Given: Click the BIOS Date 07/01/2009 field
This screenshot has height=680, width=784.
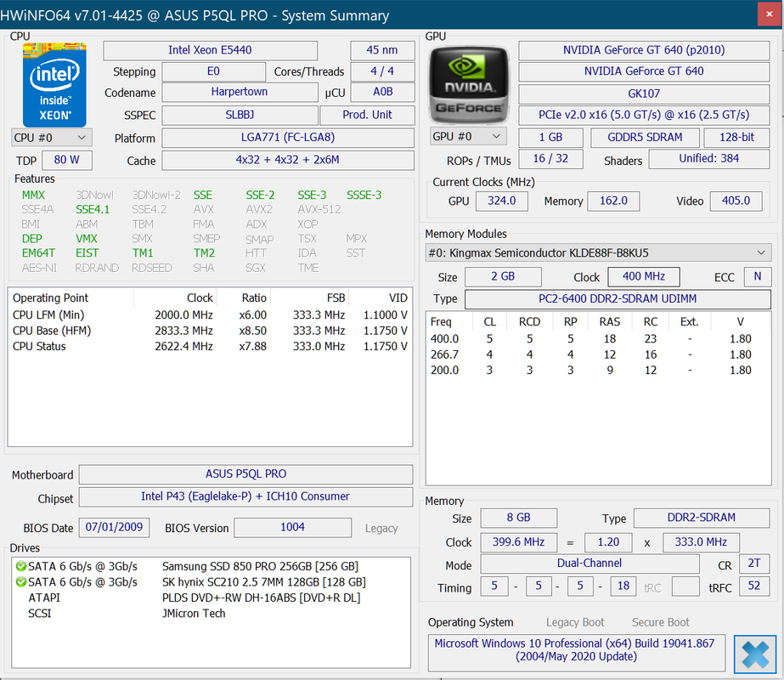Looking at the screenshot, I should pos(114,527).
